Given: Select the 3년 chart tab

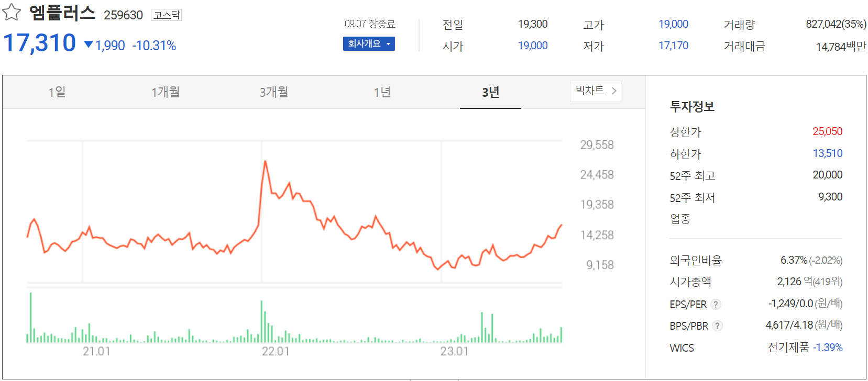Looking at the screenshot, I should point(491,92).
